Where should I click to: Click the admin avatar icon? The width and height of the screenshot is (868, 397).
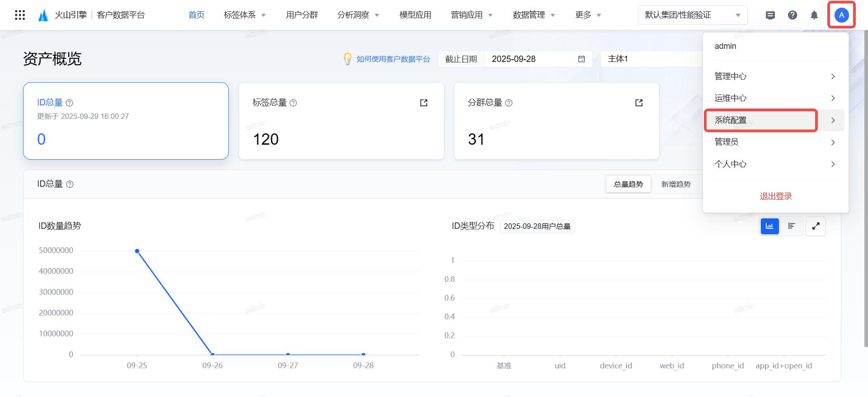coord(841,15)
